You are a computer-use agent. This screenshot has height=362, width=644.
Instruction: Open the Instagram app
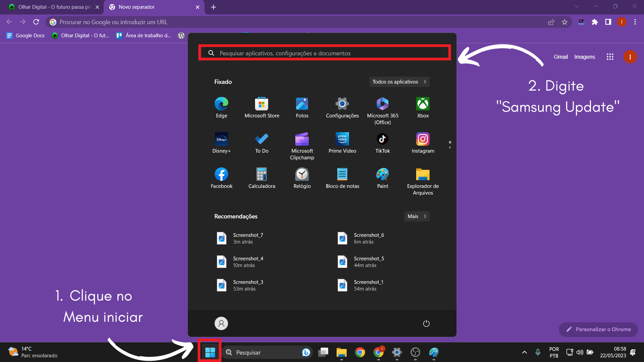(423, 143)
